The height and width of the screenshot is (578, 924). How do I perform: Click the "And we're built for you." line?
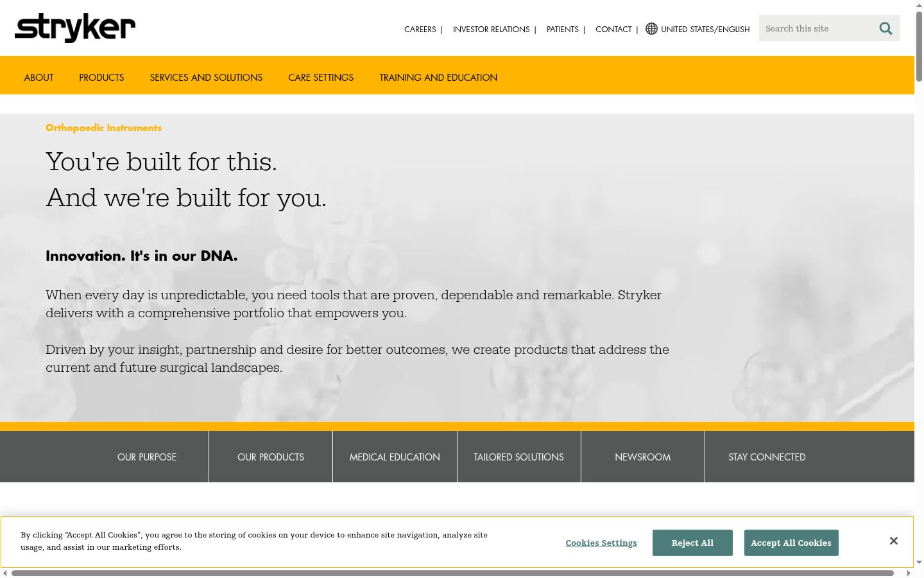[x=186, y=198]
